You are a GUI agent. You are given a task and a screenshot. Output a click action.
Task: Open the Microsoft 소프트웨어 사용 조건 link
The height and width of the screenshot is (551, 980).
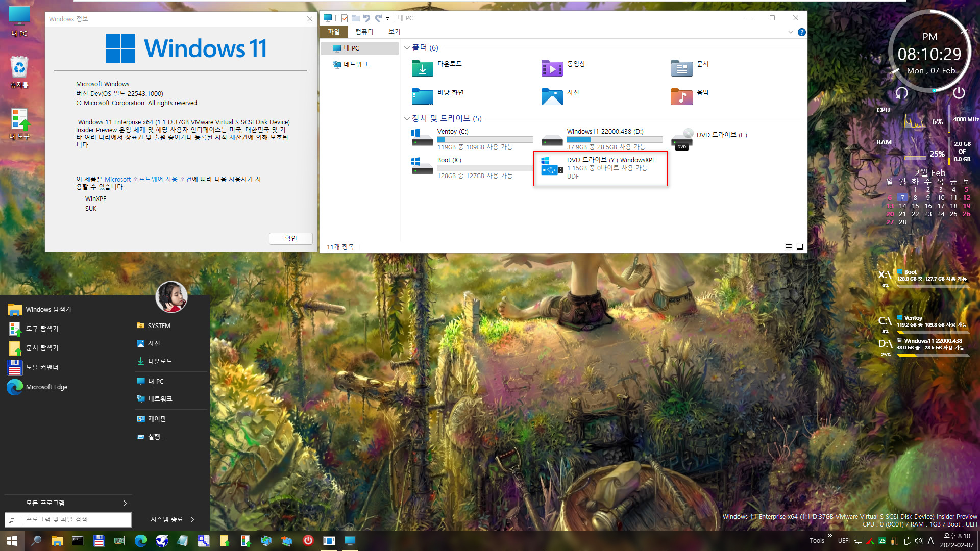[x=148, y=179]
